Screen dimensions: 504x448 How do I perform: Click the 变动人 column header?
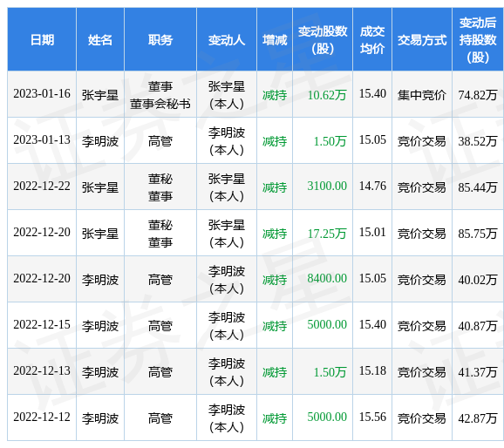pos(227,39)
